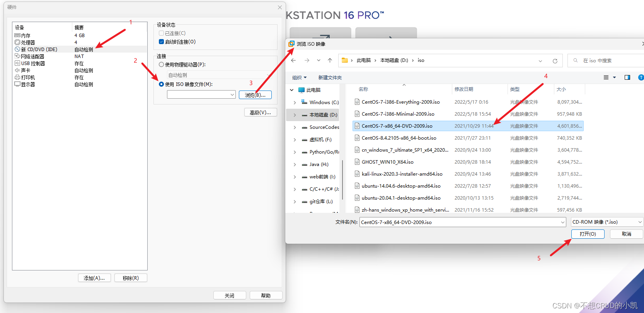Sort files by 类型 column header
Screen dimensions: 644x313
point(515,89)
